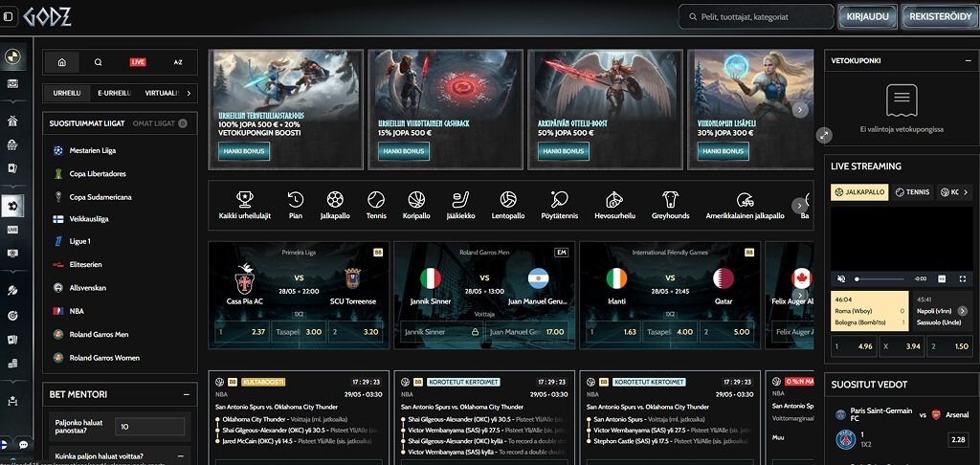
Task: Open the LIVE tab in sports navigation
Action: [x=138, y=62]
